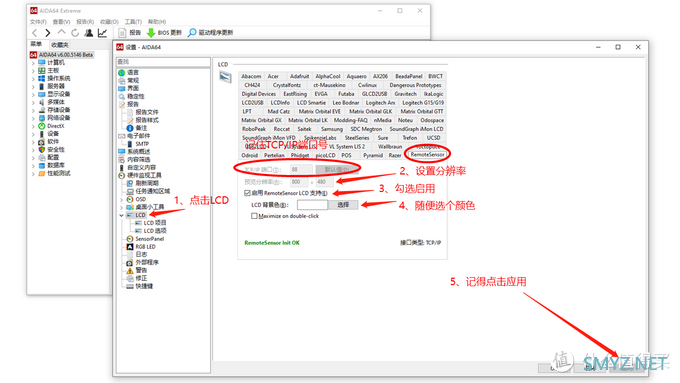The height and width of the screenshot is (383, 680).
Task: Select the RGB LED icon in settings tree
Action: click(130, 246)
